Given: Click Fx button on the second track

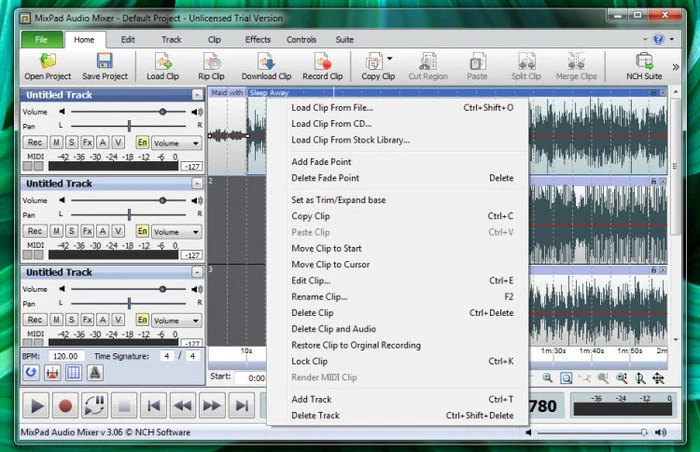Looking at the screenshot, I should click(x=87, y=231).
